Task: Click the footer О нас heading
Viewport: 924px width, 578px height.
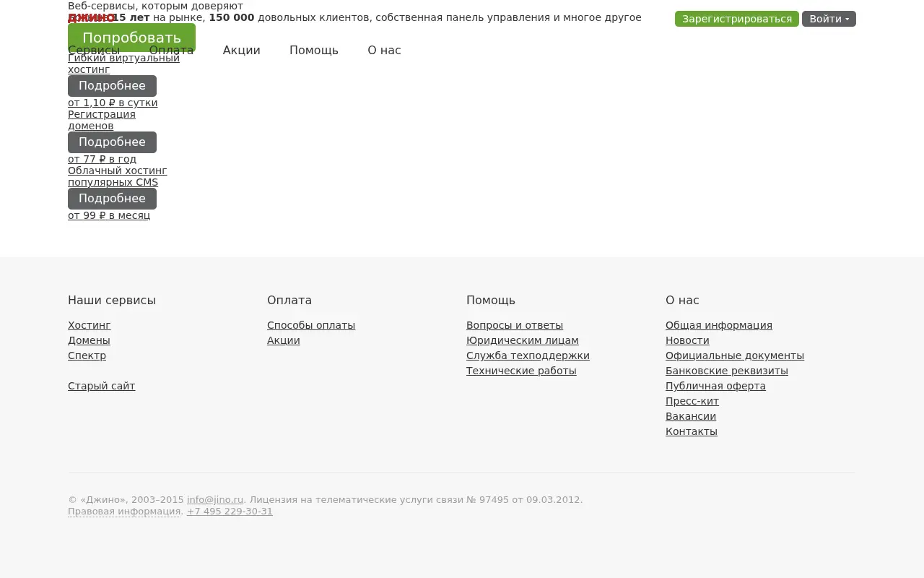Action: [x=682, y=300]
